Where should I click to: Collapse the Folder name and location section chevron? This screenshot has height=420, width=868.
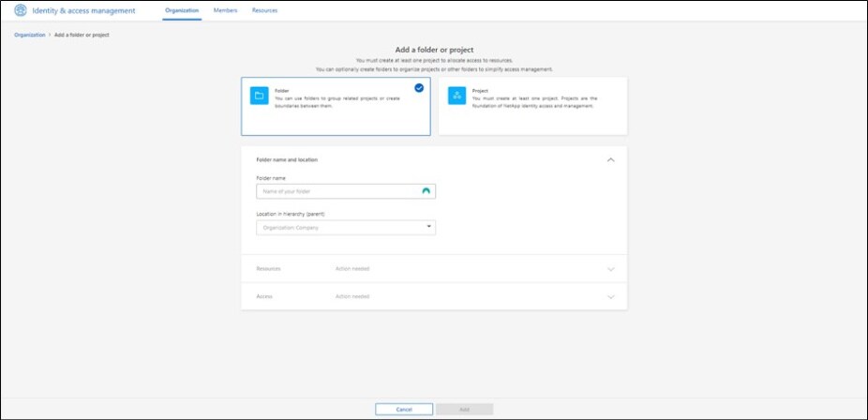pos(611,160)
